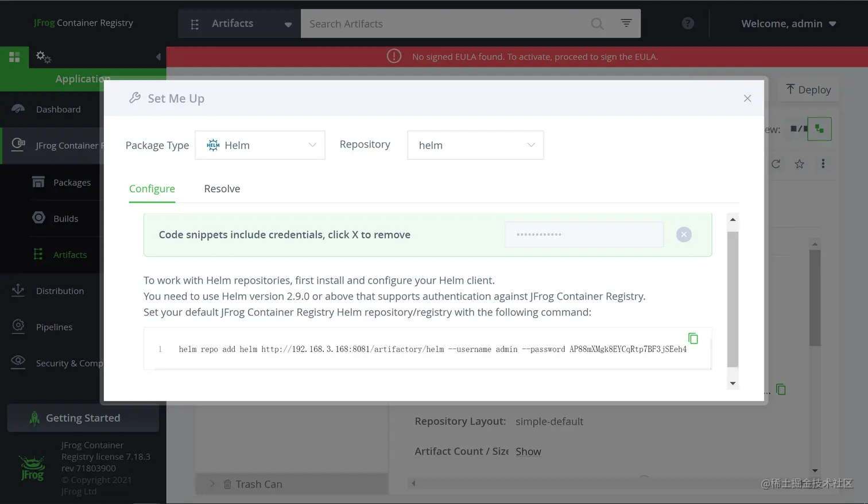Image resolution: width=868 pixels, height=504 pixels.
Task: Click the JFrog frog logo
Action: tap(32, 468)
